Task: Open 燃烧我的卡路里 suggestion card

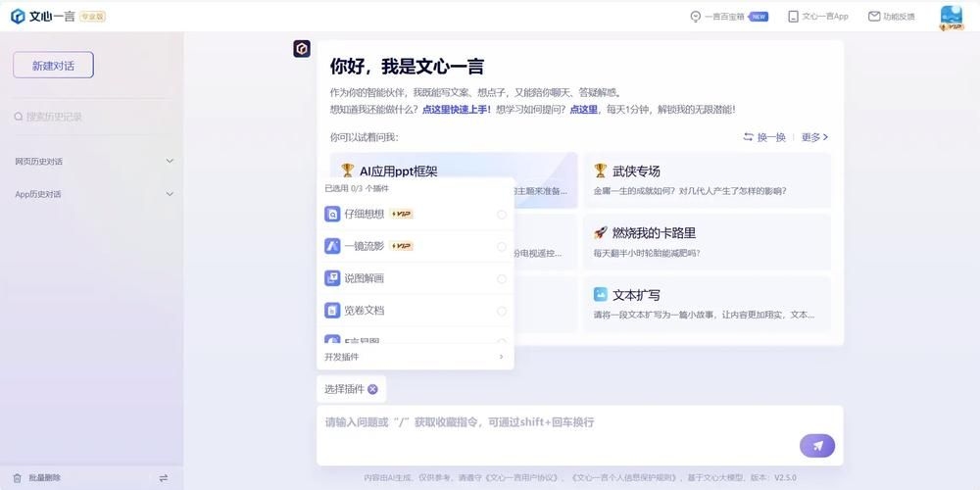Action: pyautogui.click(x=707, y=242)
